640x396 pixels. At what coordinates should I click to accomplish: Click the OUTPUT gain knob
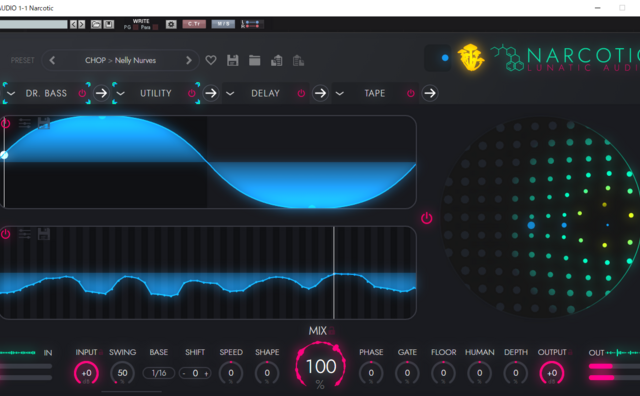pyautogui.click(x=552, y=373)
